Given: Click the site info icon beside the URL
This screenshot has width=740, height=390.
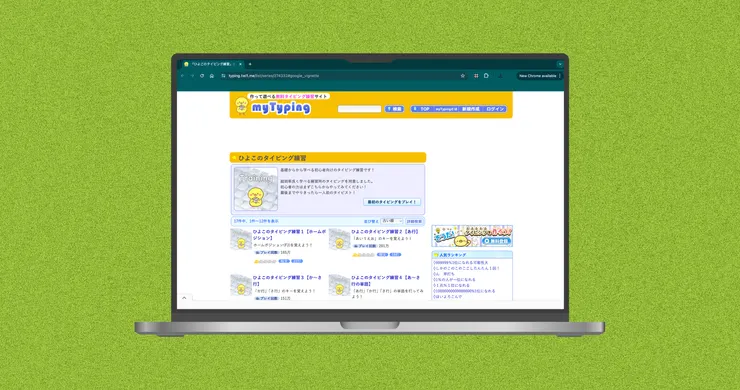Looking at the screenshot, I should pos(223,76).
